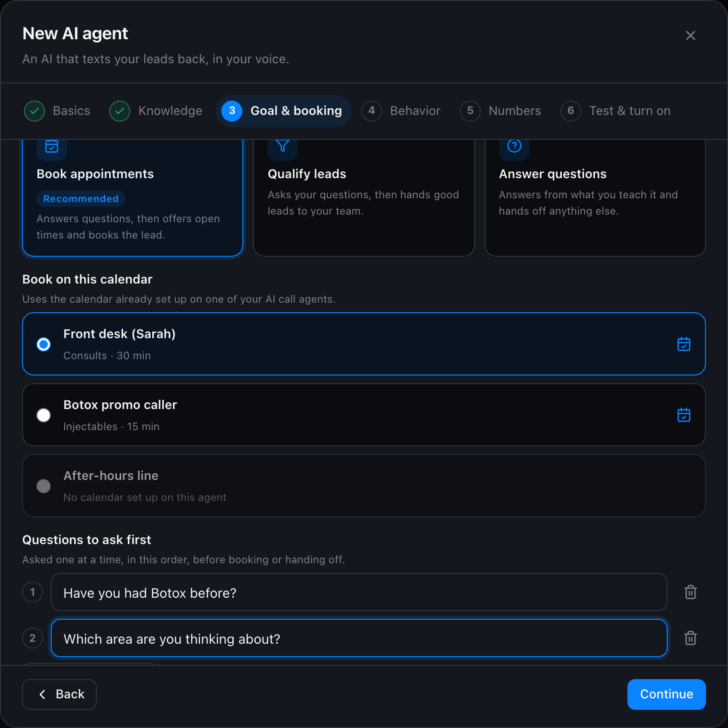Delete the 'Which area are you thinking about?' question
728x728 pixels.
[690, 638]
